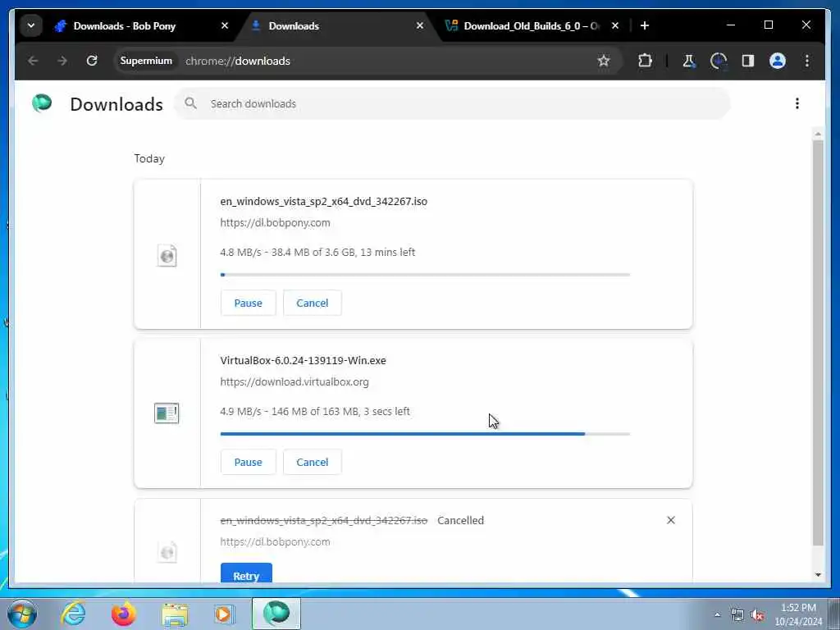Image resolution: width=840 pixels, height=630 pixels.
Task: Open the download.virtualbox.org link
Action: point(294,382)
